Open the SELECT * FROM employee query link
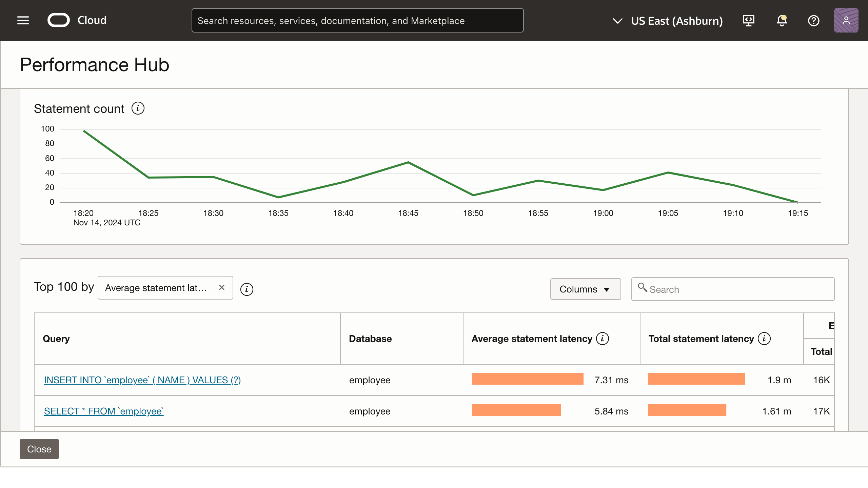 click(x=104, y=411)
